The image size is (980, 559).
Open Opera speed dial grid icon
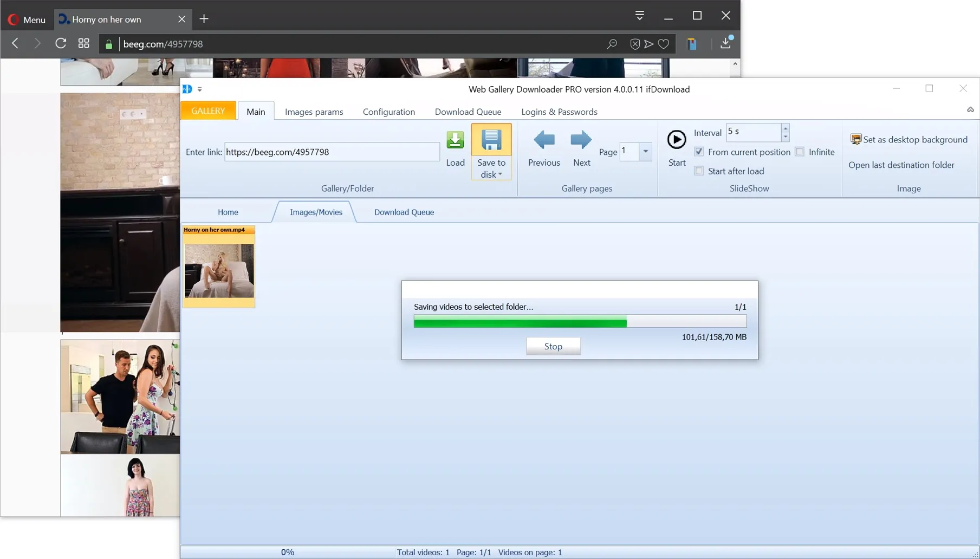pyautogui.click(x=83, y=43)
